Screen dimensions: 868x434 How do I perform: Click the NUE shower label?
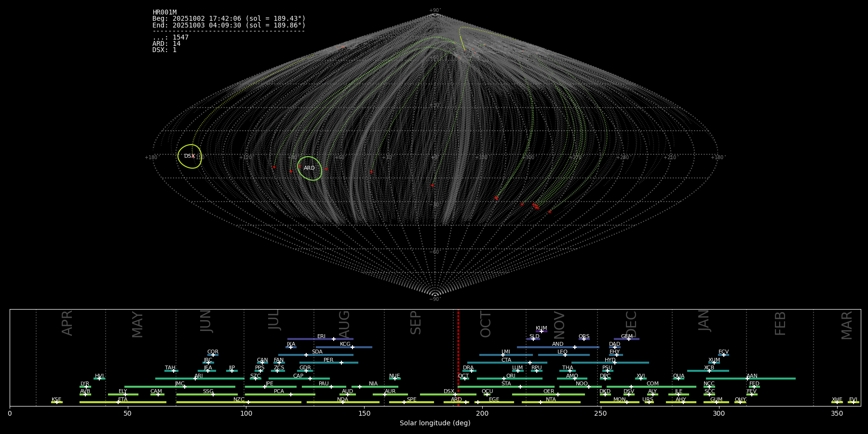pos(394,376)
